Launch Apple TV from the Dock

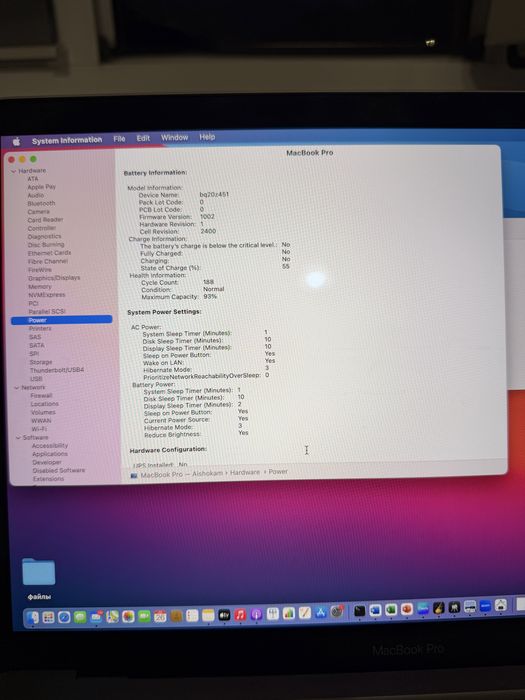(224, 615)
